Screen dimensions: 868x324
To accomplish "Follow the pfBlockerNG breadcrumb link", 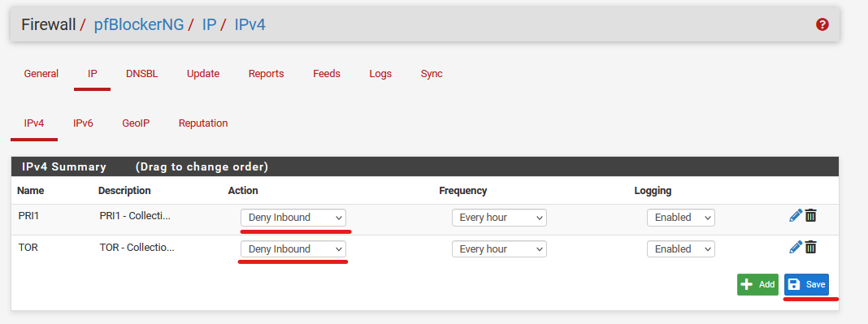I will coord(138,25).
